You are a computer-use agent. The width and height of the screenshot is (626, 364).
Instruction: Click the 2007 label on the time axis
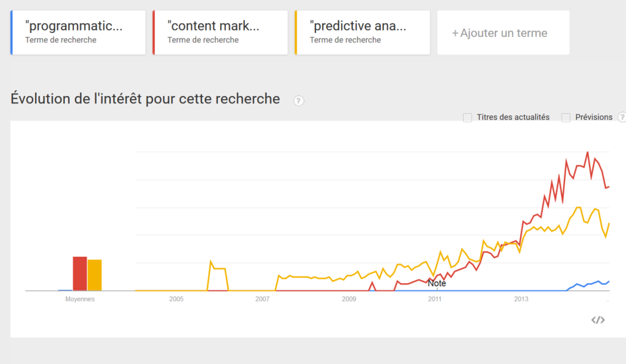coord(262,299)
